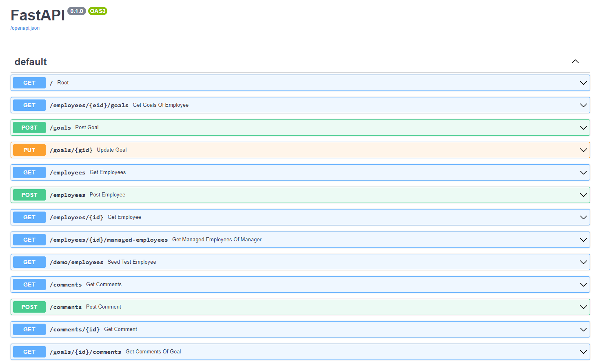This screenshot has width=597, height=364.
Task: Click GET badge for /employees/{id}
Action: point(29,217)
